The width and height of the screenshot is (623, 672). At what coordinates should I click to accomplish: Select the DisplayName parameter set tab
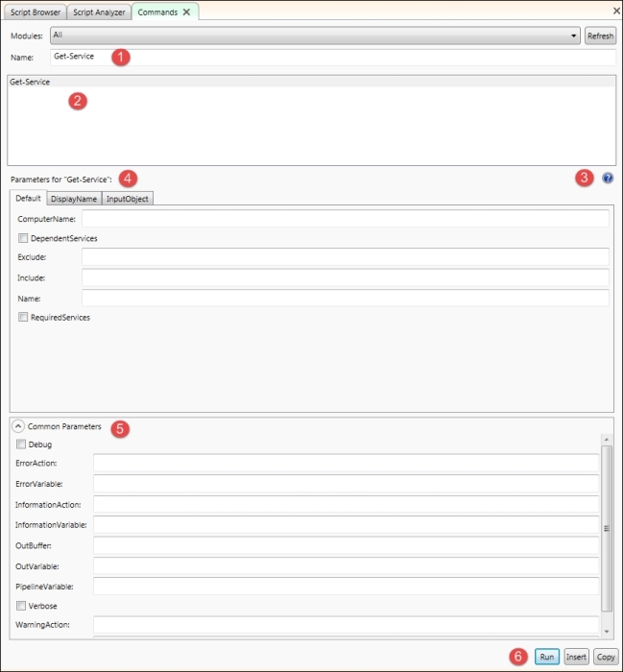pyautogui.click(x=73, y=199)
